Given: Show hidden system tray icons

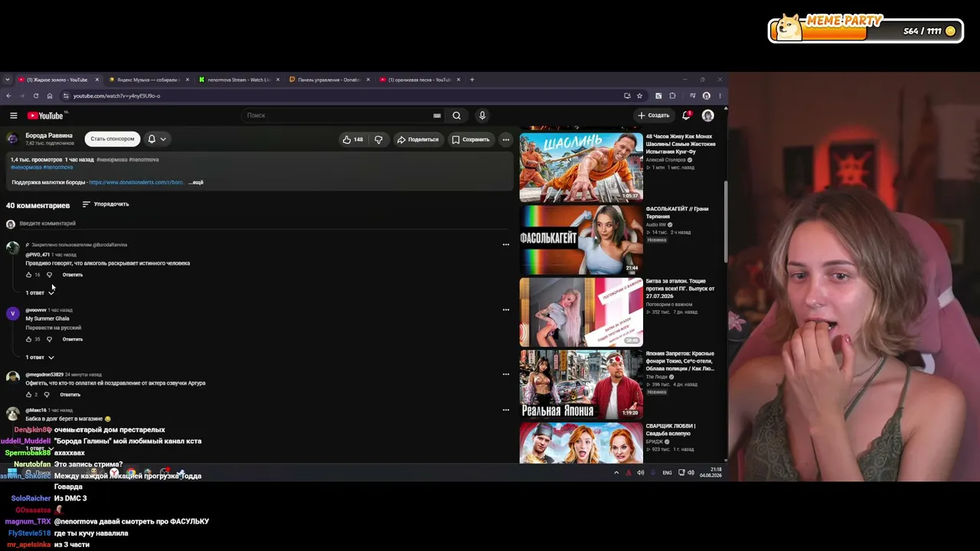Looking at the screenshot, I should pyautogui.click(x=616, y=473).
